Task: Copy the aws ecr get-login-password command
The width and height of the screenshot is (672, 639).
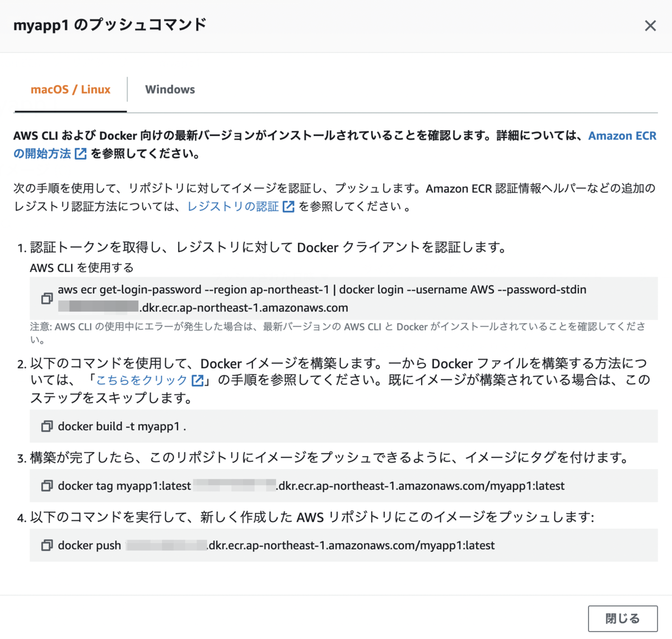Action: click(x=47, y=298)
